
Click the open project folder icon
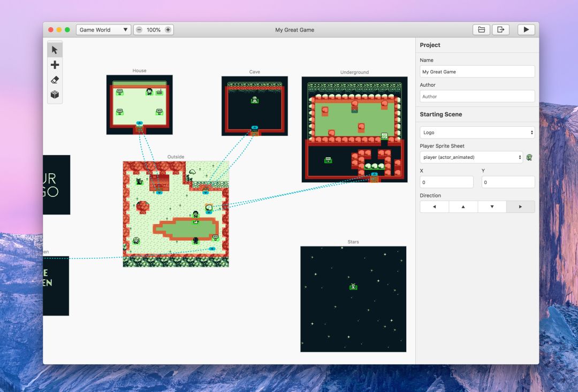click(x=481, y=30)
